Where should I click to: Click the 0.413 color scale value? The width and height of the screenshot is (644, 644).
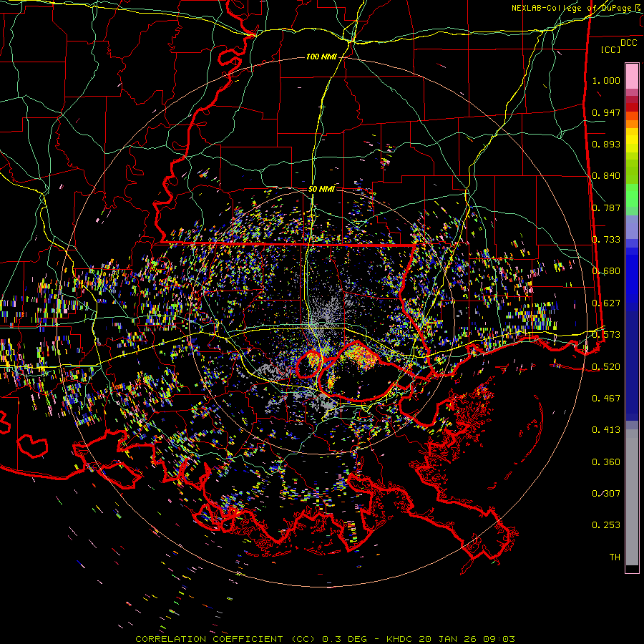pyautogui.click(x=606, y=429)
